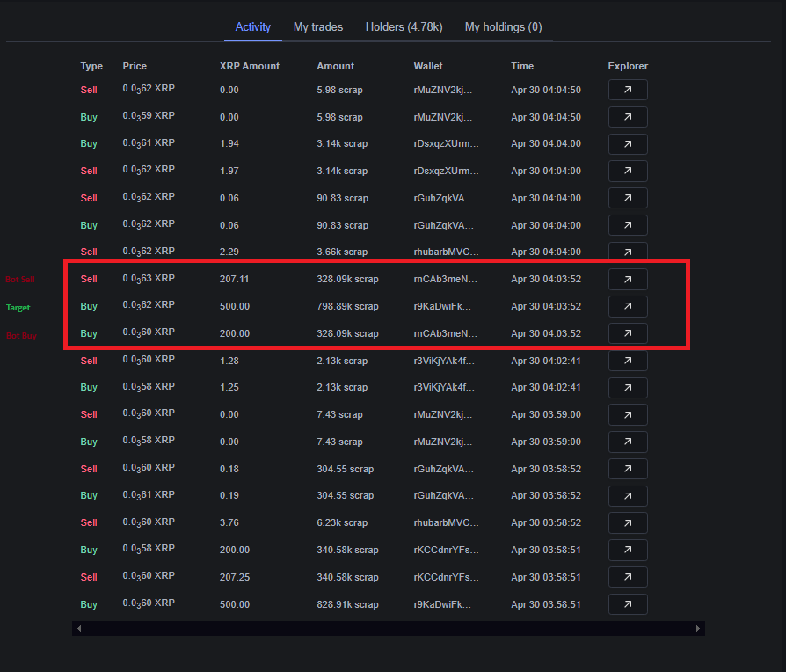Open explorer for the 0.18 XRP sell
This screenshot has height=672, width=786.
[x=628, y=469]
